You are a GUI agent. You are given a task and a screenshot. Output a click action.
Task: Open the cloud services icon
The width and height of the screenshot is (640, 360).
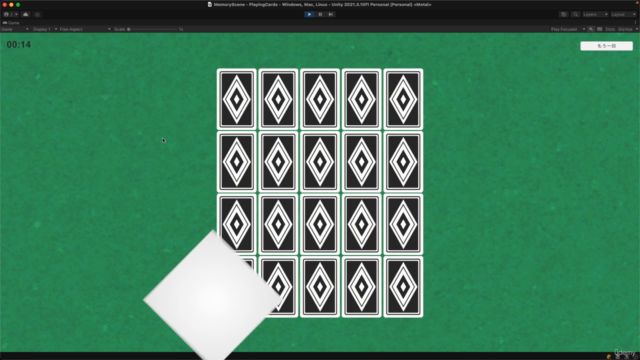(x=26, y=14)
